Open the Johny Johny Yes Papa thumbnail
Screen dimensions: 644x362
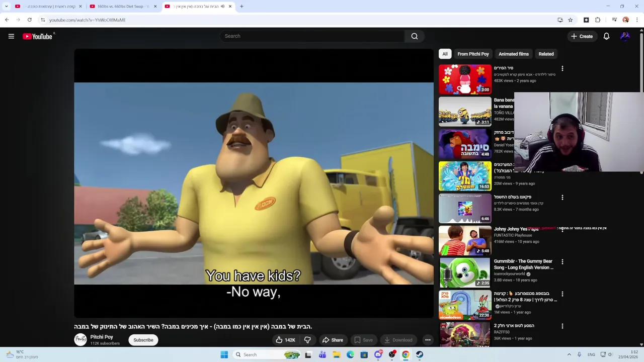click(x=465, y=240)
